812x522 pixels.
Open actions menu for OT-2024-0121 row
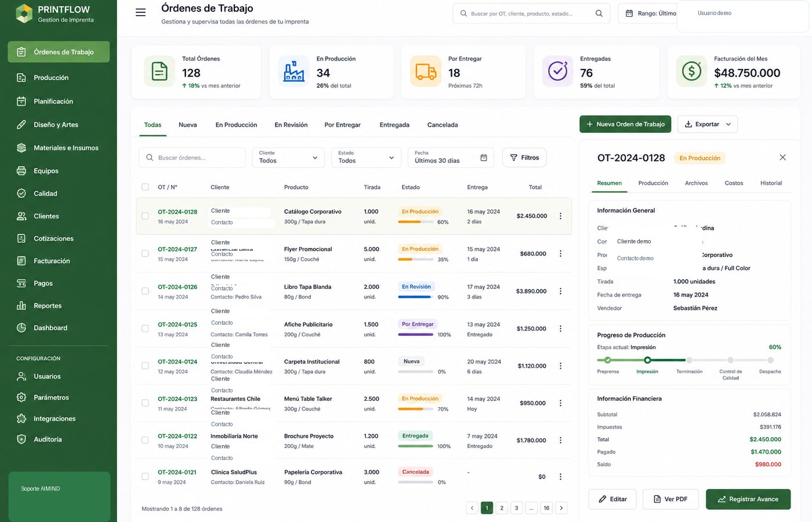tap(560, 477)
